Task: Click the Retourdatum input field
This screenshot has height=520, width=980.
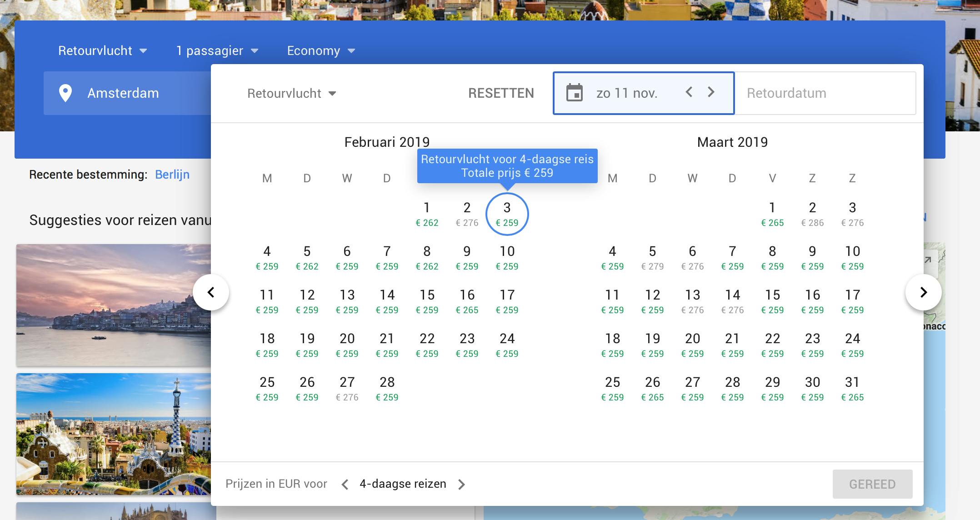Action: click(x=825, y=93)
